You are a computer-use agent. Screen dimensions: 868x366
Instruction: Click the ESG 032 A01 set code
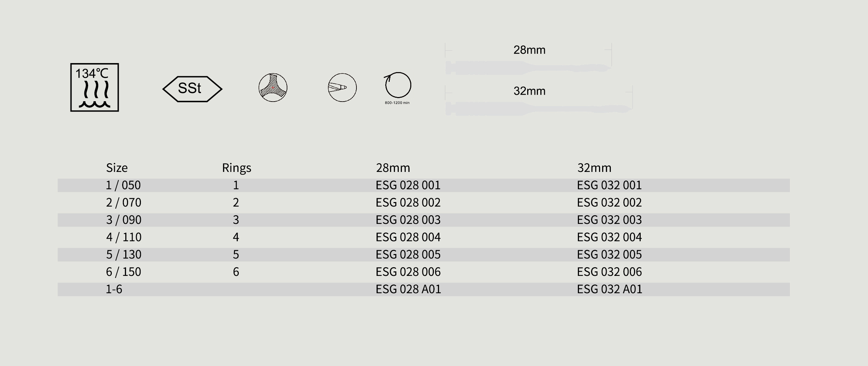click(609, 289)
